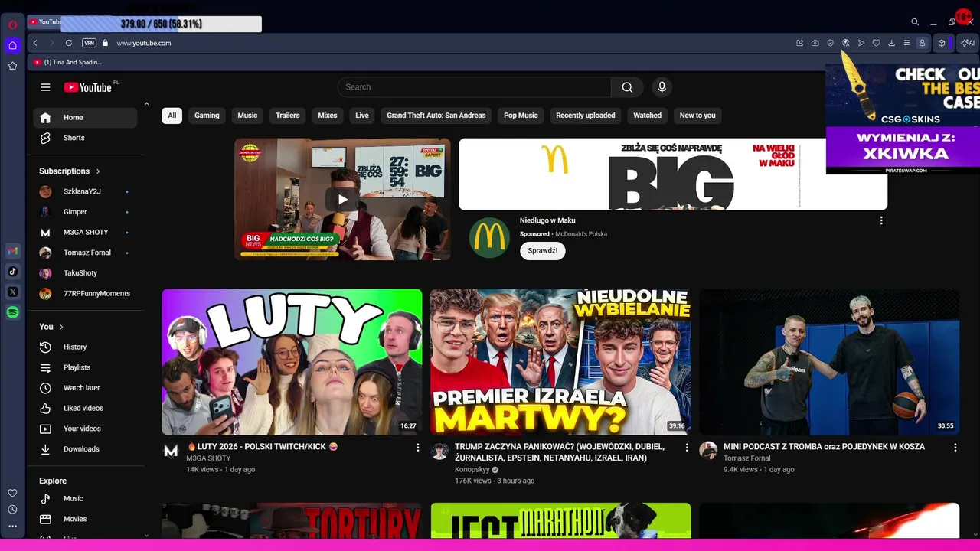Click the YouTube logo
Screen dimensions: 980x551
(88, 87)
